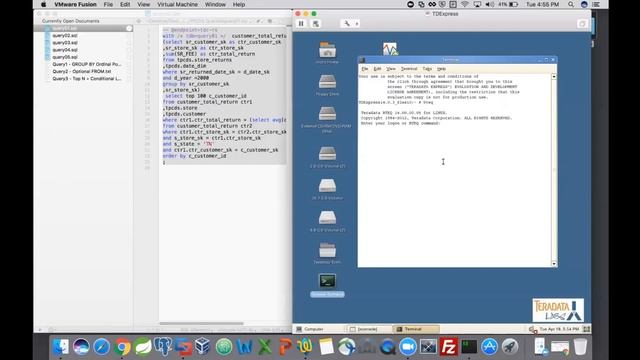Open Safari from the Dock
Image resolution: width=640 pixels, height=360 pixels.
coord(101,347)
